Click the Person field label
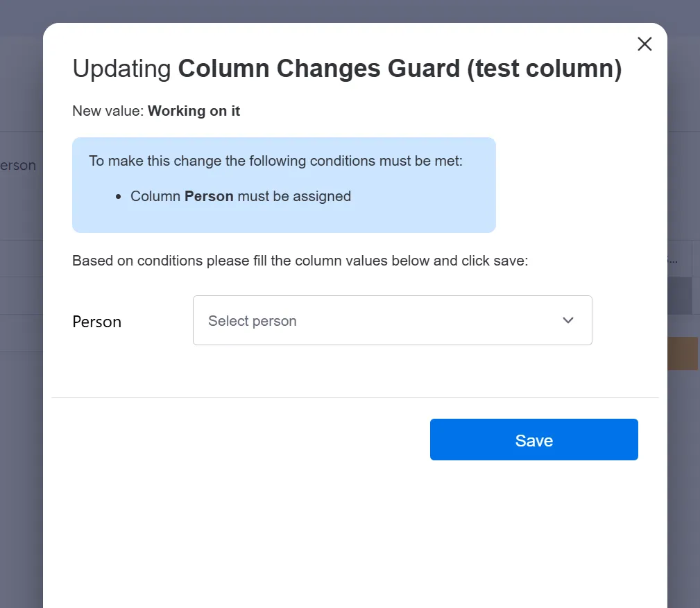 pos(97,322)
